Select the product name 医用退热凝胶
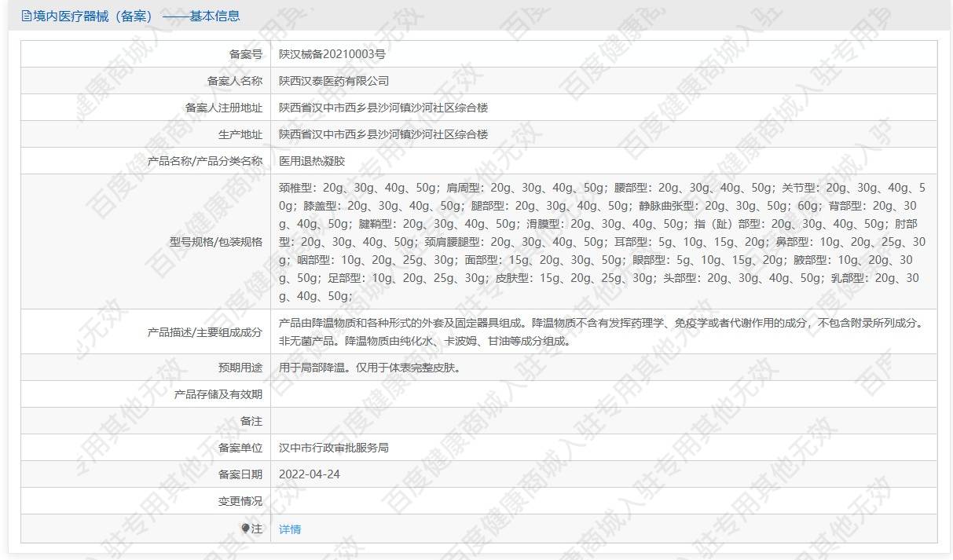Screen dimensions: 953x560 click(312, 161)
